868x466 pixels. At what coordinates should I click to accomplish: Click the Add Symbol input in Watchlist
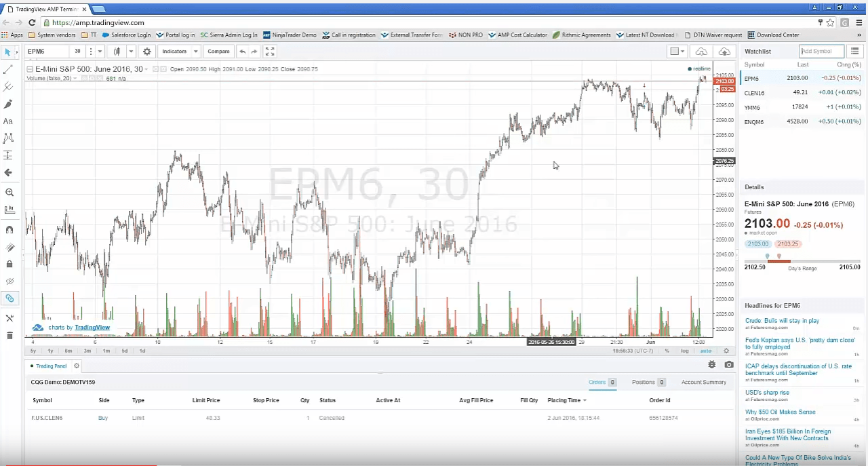coord(821,51)
